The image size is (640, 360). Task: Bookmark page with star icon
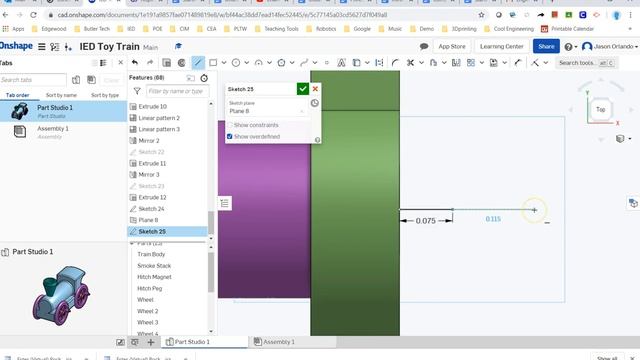[482, 15]
